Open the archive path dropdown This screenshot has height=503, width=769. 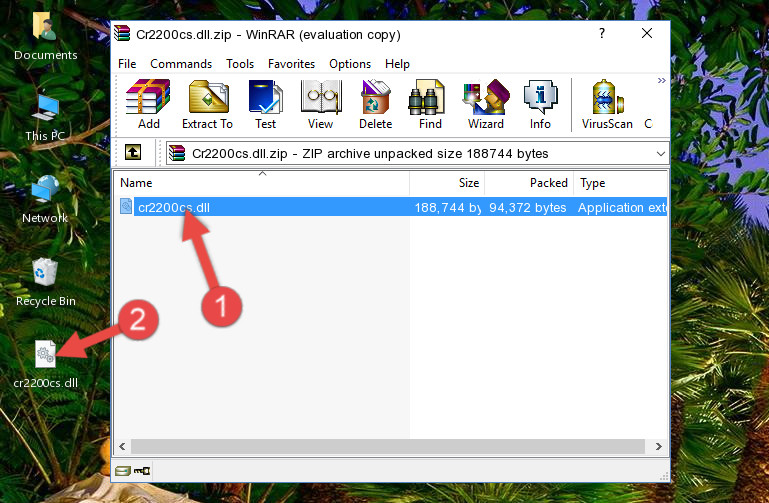click(661, 154)
